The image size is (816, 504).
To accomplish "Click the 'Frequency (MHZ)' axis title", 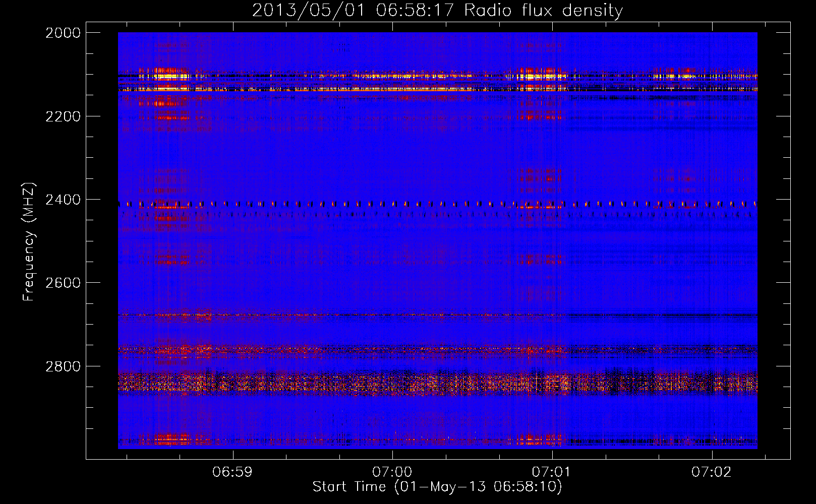I will pos(29,241).
